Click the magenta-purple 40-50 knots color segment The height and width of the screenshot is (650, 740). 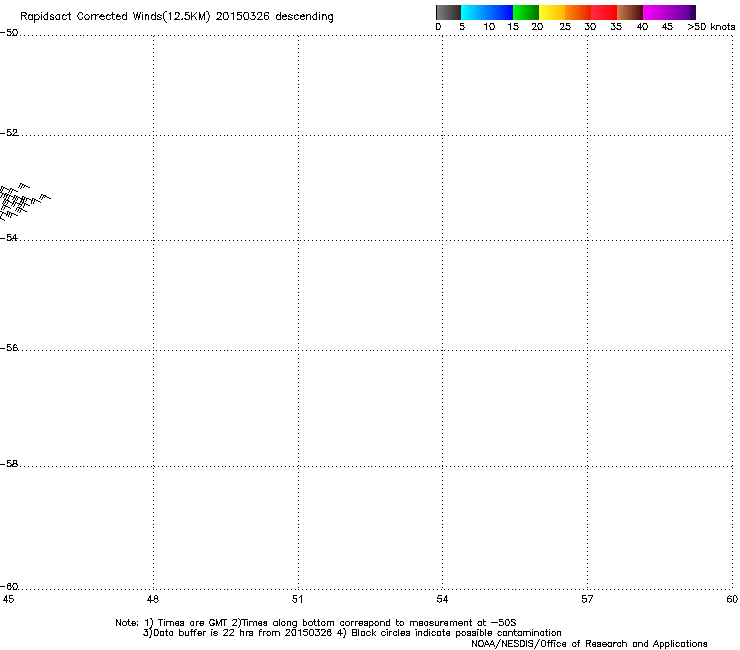point(669,12)
